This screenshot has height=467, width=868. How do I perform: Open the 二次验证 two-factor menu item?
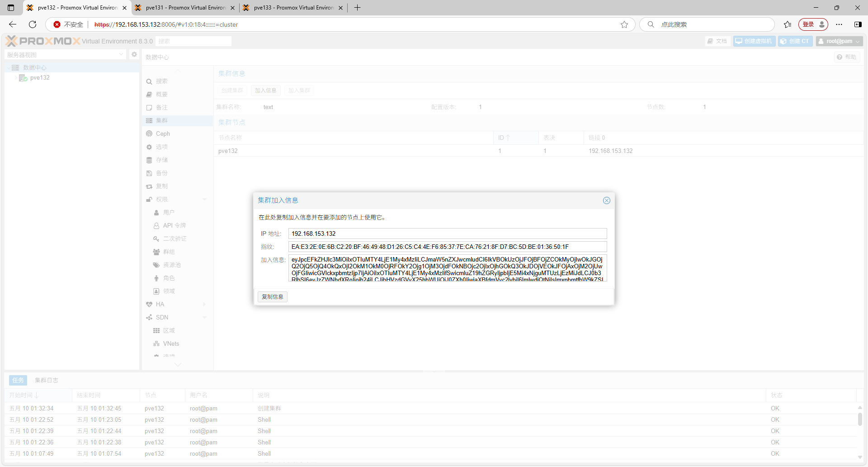point(177,239)
